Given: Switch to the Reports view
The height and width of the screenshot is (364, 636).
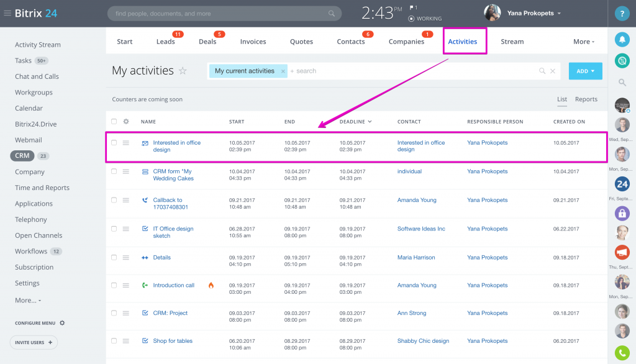Looking at the screenshot, I should point(586,99).
